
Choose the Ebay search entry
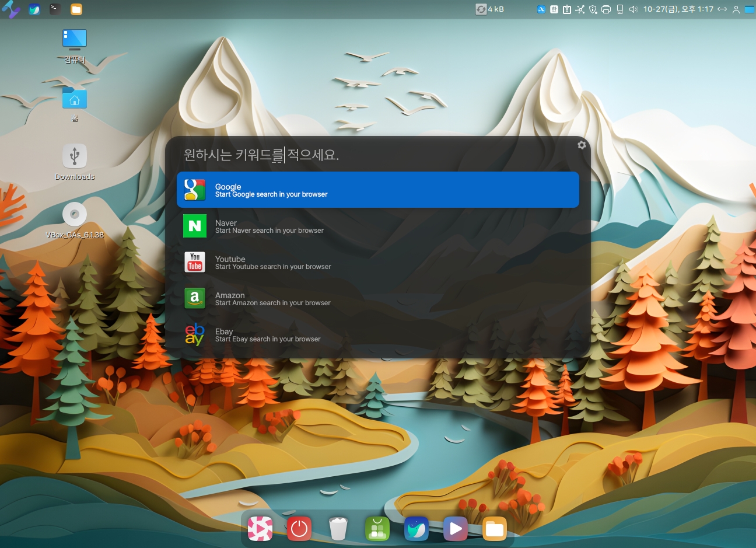(x=377, y=334)
